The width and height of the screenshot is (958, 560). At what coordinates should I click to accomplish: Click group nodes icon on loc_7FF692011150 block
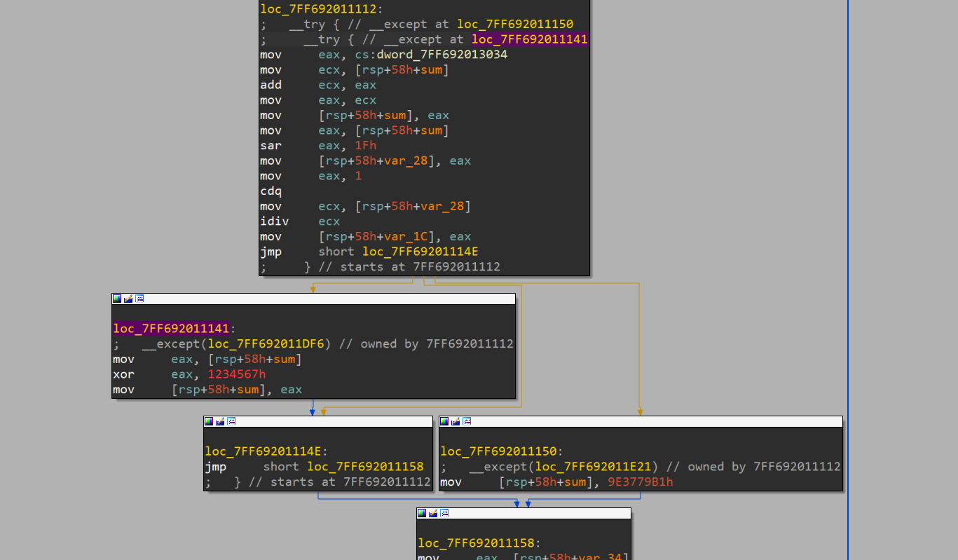pos(467,421)
